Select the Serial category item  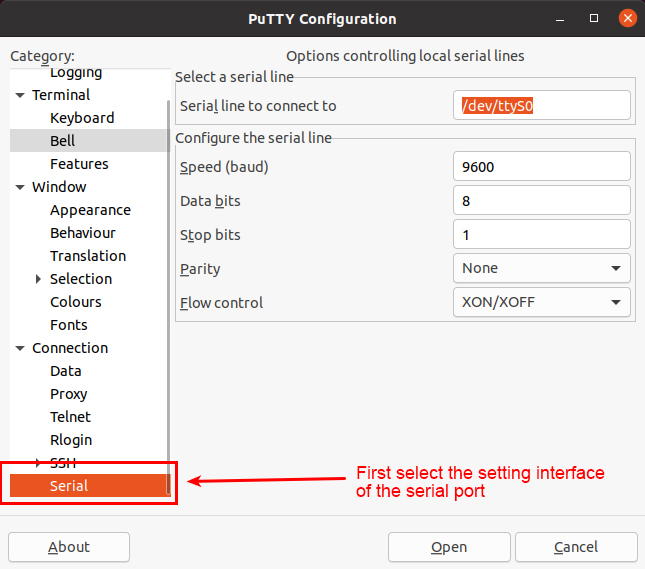tap(88, 486)
